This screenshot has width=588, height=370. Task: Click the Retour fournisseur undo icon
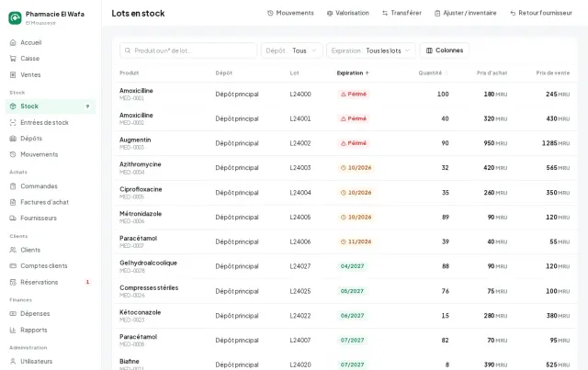pyautogui.click(x=513, y=13)
